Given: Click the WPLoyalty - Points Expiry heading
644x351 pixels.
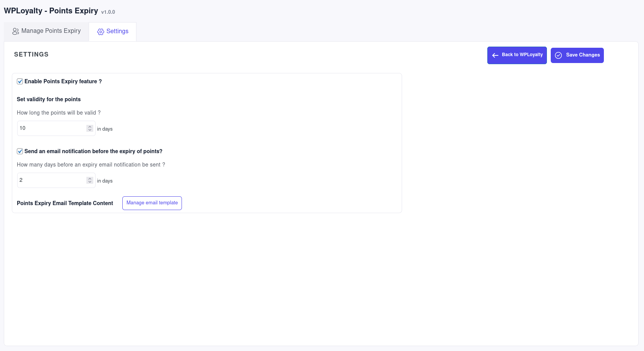Looking at the screenshot, I should [x=51, y=11].
